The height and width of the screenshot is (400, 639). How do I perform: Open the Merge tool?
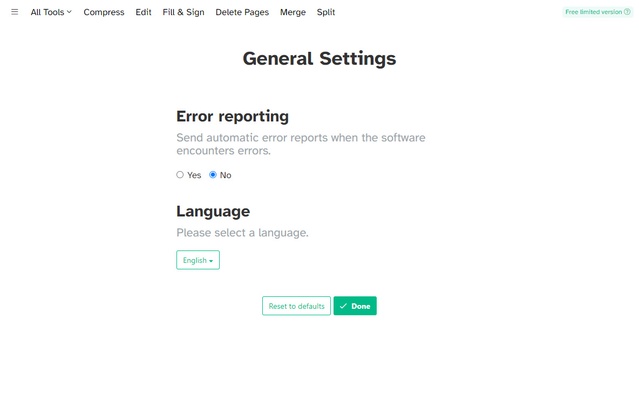click(x=293, y=13)
